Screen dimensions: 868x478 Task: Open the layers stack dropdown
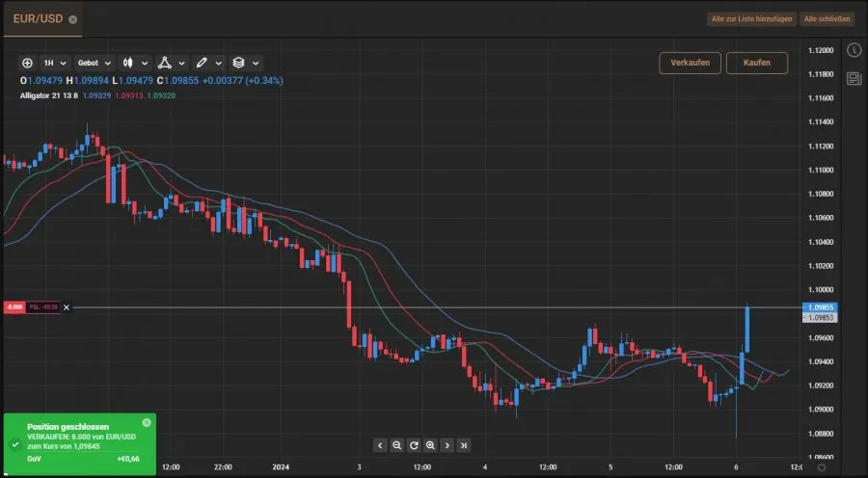point(246,63)
